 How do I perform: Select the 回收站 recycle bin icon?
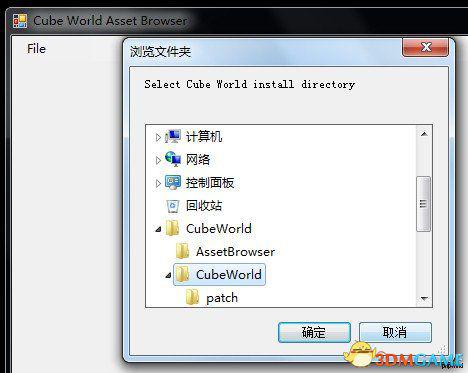click(173, 206)
